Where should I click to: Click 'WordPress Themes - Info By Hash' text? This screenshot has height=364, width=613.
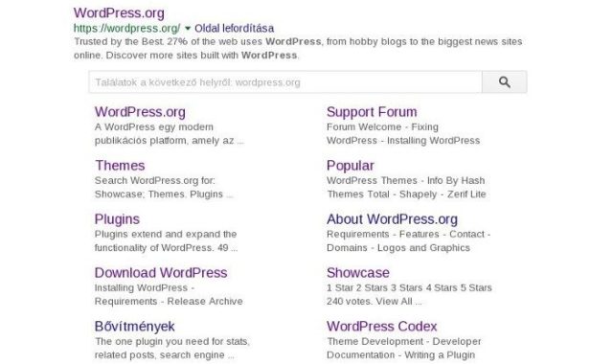tap(405, 181)
